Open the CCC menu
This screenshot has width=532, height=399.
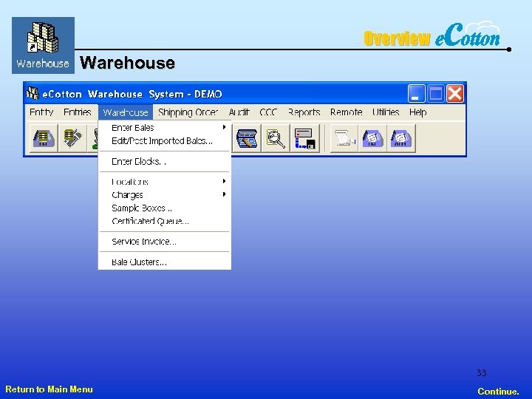click(x=268, y=112)
